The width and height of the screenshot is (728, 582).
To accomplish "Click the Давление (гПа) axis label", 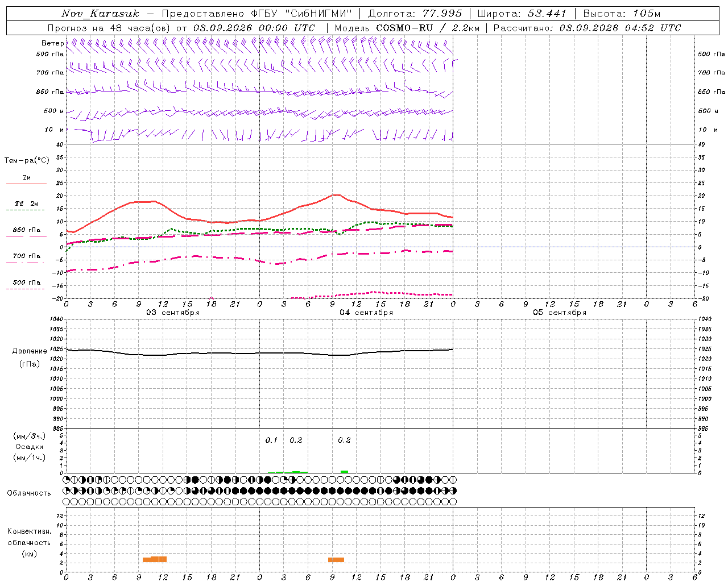I will [30, 357].
